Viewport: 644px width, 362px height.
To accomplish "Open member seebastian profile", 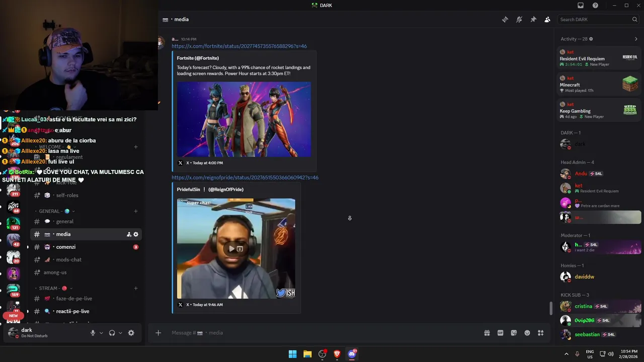I will click(599, 334).
